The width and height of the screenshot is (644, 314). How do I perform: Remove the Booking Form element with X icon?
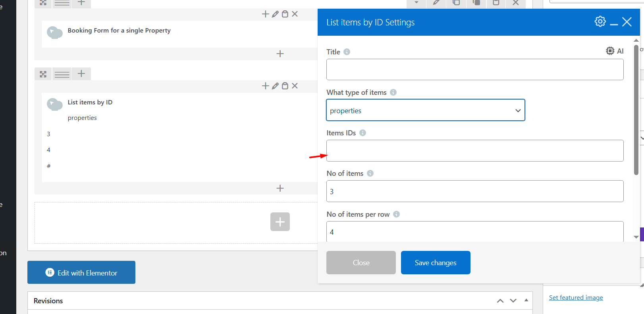coord(295,14)
